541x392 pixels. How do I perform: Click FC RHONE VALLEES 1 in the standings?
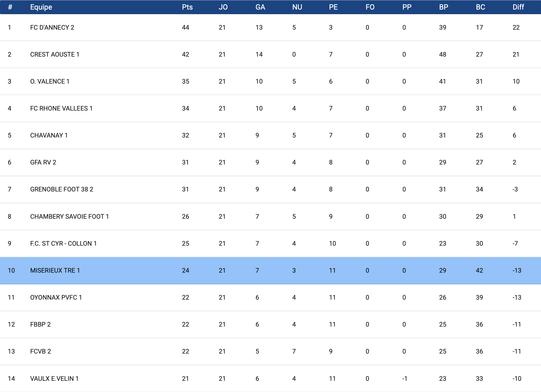click(61, 108)
